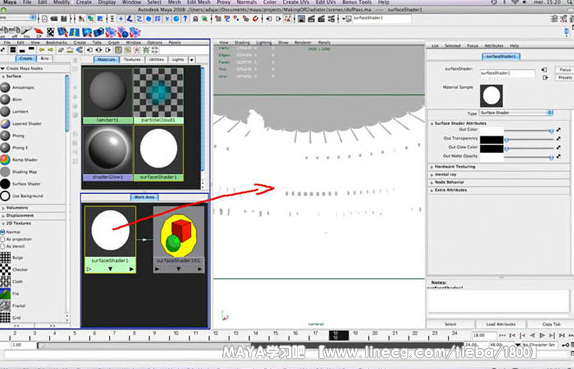
Task: Select the shaderGlow1 material thumbnail
Action: (108, 153)
